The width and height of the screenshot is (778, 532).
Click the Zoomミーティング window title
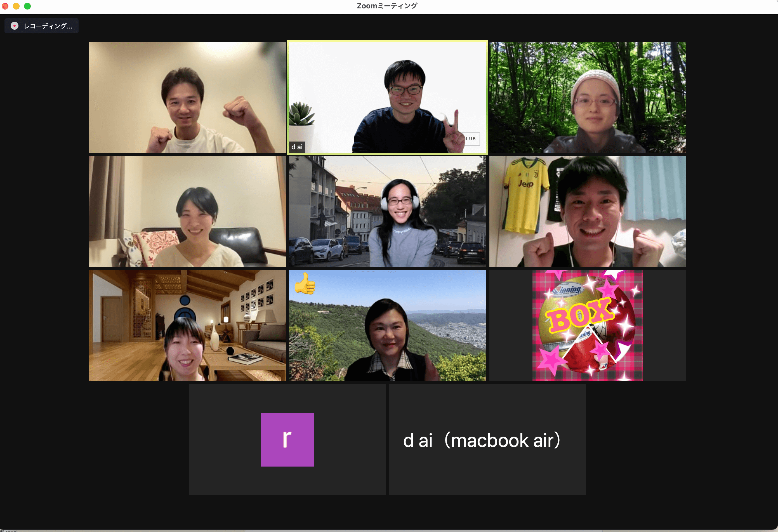click(x=387, y=6)
